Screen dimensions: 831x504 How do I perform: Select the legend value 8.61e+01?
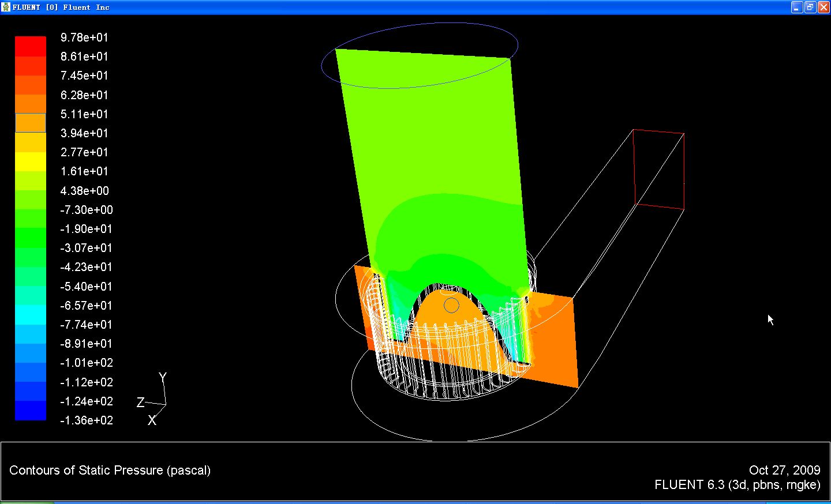pyautogui.click(x=84, y=57)
